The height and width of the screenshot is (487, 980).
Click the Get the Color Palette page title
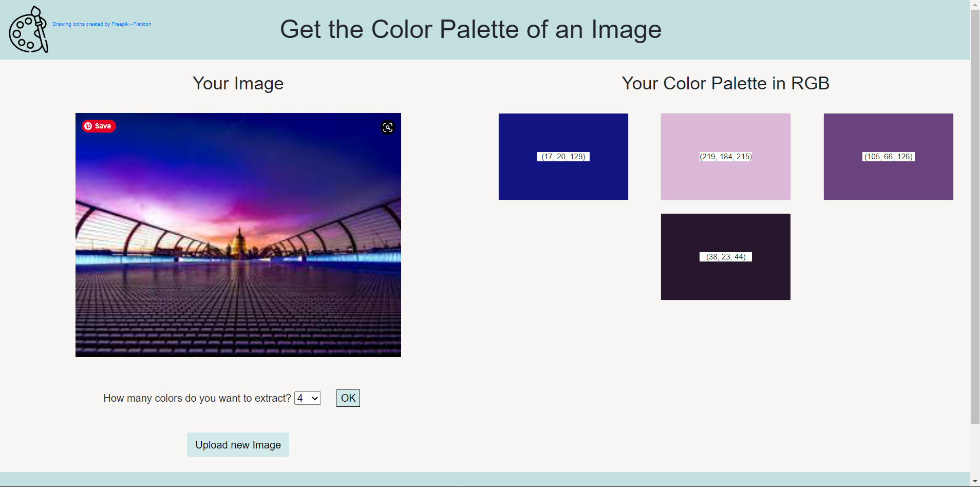(x=470, y=29)
